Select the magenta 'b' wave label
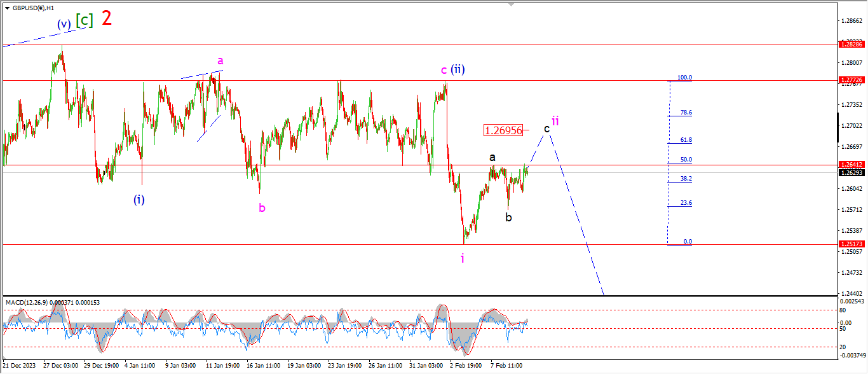 pyautogui.click(x=262, y=207)
